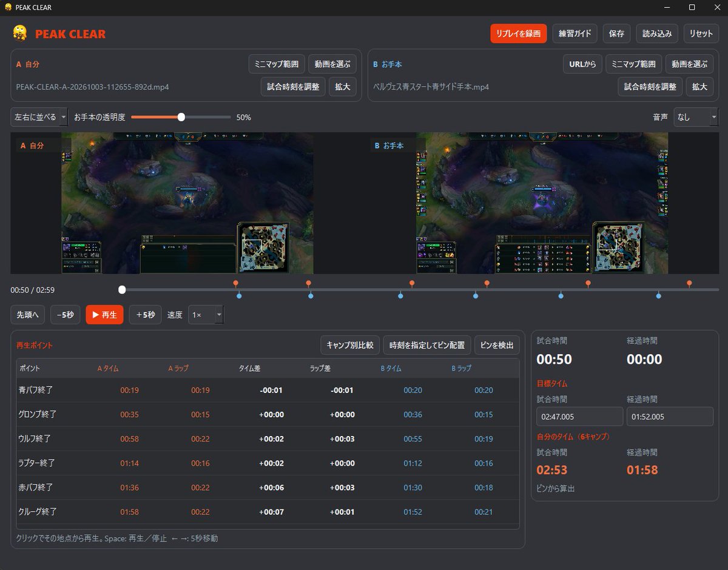Click 試合時刻を調整 in the B お手本 panel

(650, 87)
